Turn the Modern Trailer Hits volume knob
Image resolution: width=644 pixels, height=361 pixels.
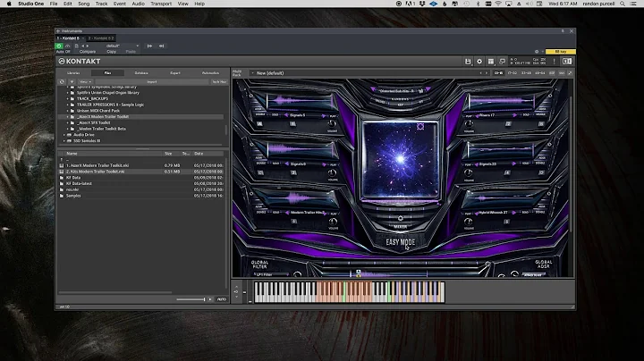333,222
